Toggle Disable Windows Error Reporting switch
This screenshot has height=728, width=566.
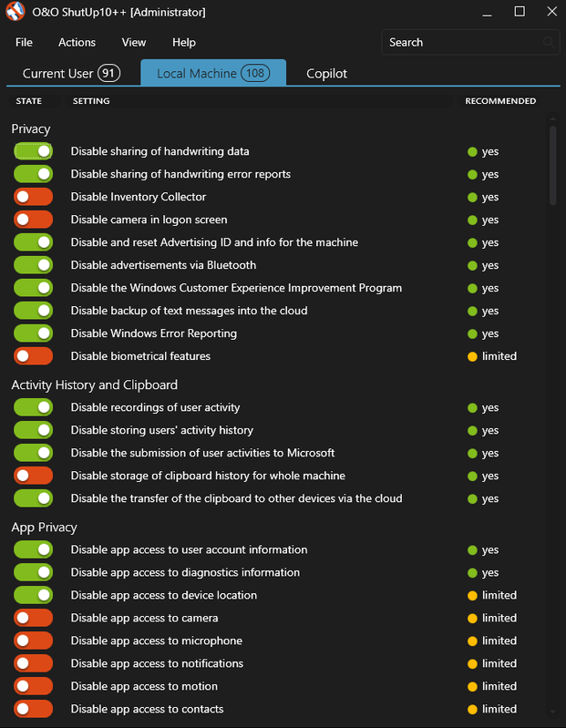[x=33, y=333]
